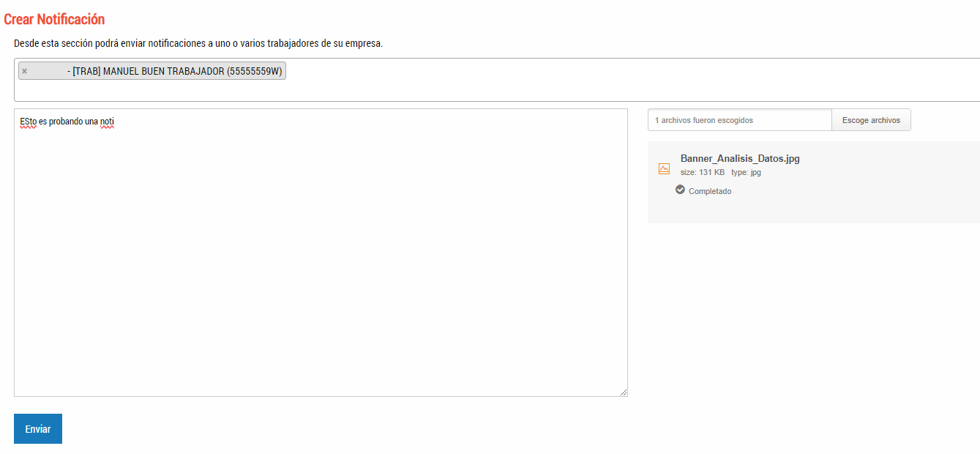Remove recipient MANUEL BUEN TRABAJADOR with the x
Screen dimensions: 980x454
[24, 71]
